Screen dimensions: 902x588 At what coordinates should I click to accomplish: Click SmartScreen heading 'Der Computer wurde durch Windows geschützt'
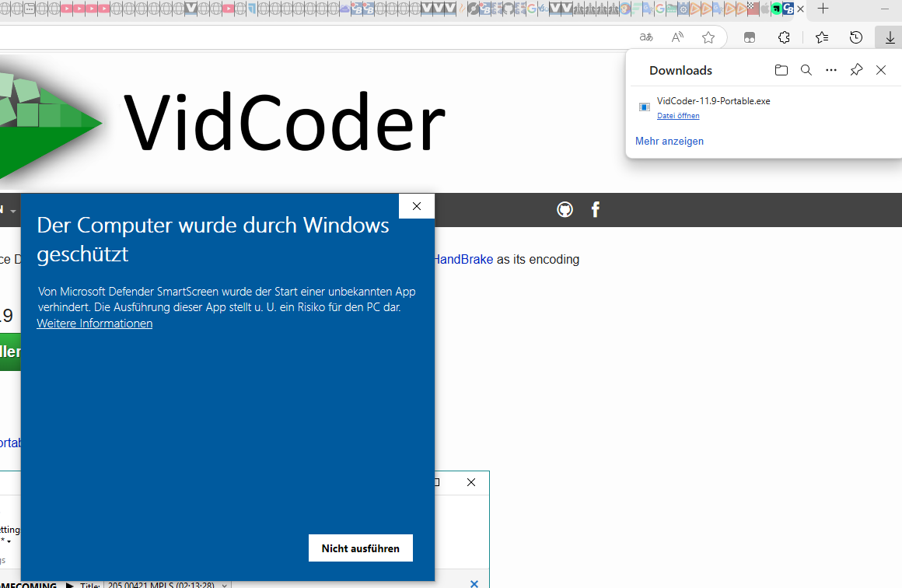coord(213,240)
